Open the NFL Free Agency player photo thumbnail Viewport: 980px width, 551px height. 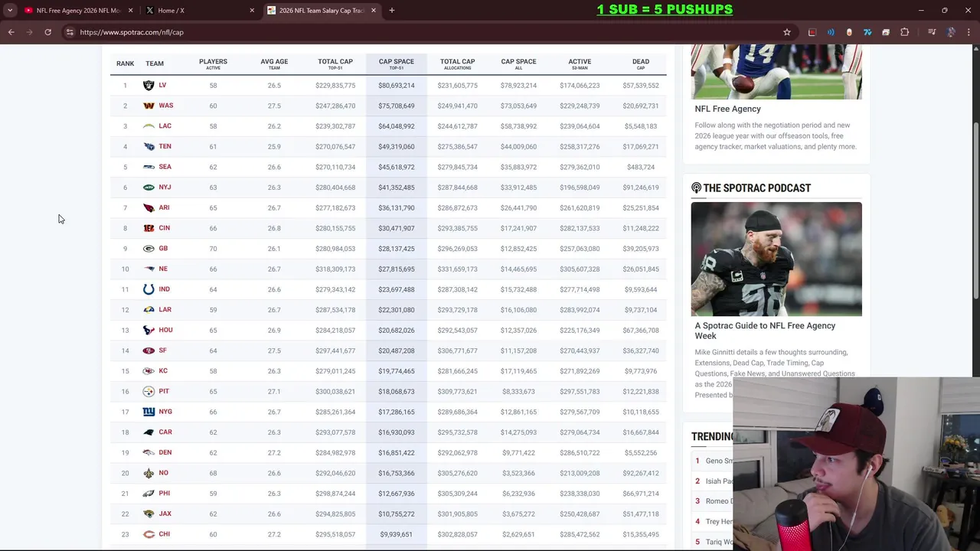pos(776,72)
